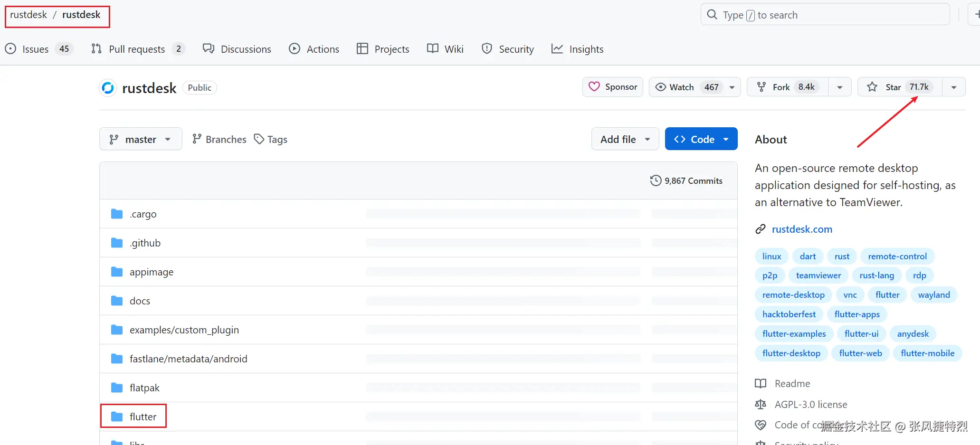Click the Fork icon

point(761,87)
